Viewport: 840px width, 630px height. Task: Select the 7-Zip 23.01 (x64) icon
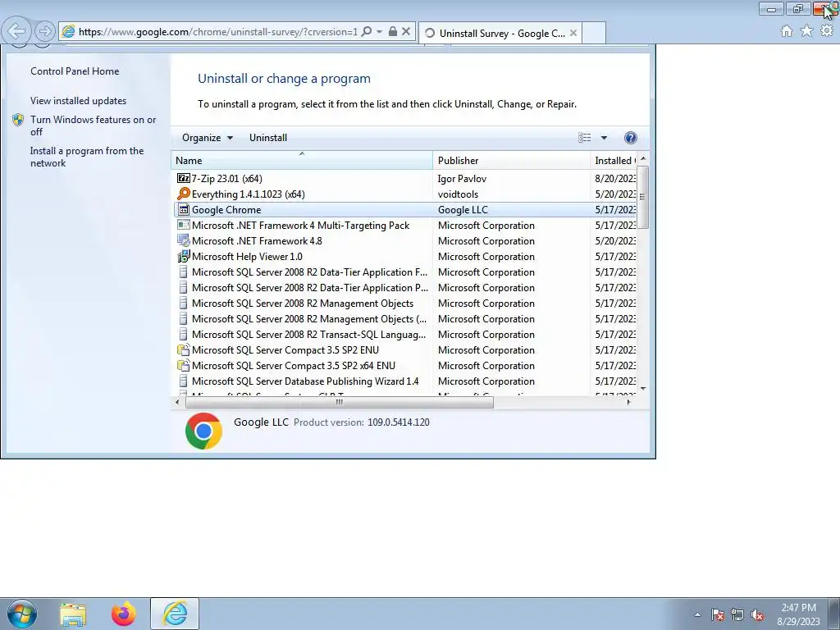183,178
